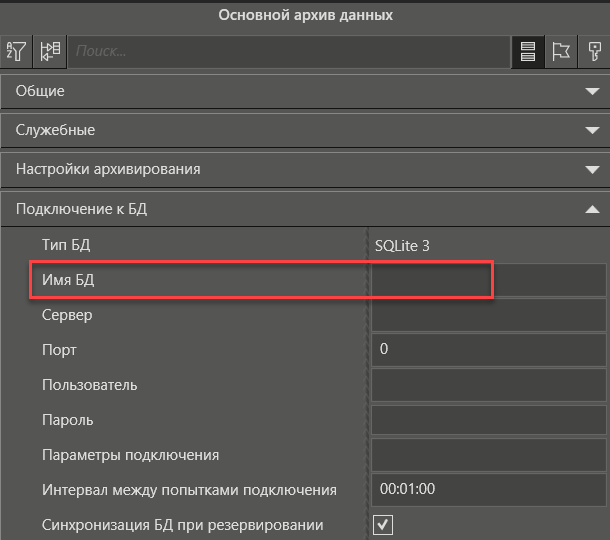
Task: Focus the Поиск search field
Action: click(289, 51)
